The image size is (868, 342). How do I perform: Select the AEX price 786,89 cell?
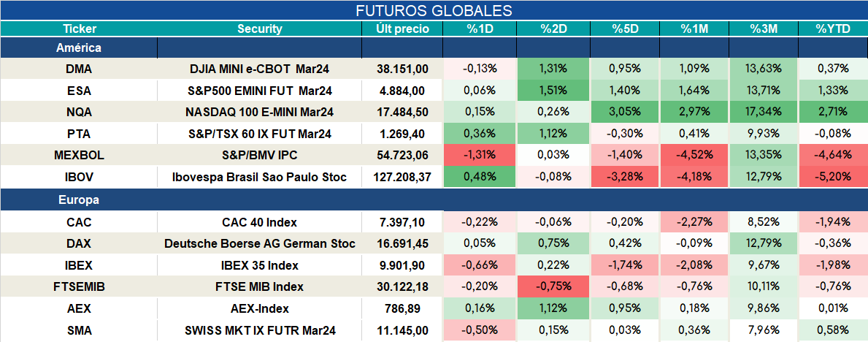(x=402, y=308)
